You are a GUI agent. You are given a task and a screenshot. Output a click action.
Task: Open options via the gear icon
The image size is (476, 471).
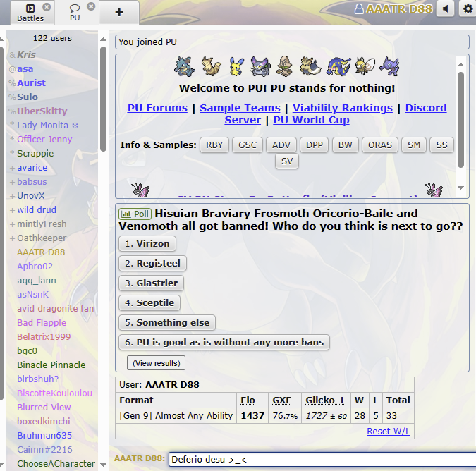(x=468, y=8)
